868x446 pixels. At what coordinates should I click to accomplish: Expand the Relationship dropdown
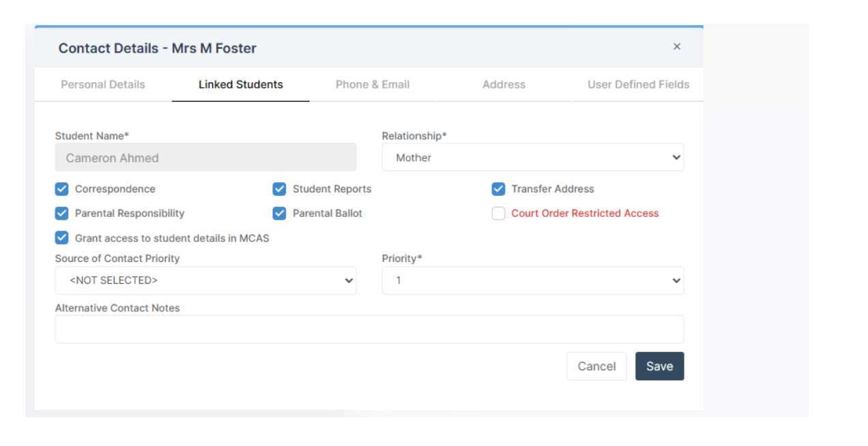point(532,158)
